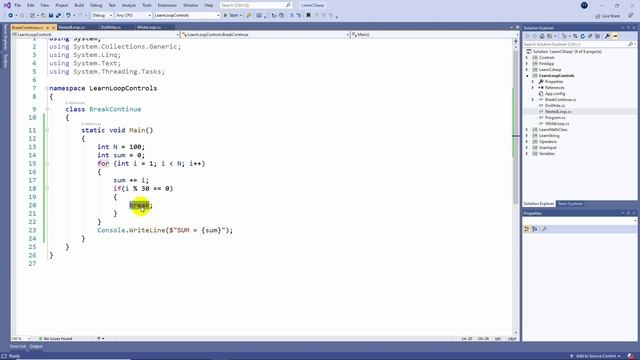Screen dimensions: 640x360
Task: Expand the Controls project node
Action: tap(527, 58)
